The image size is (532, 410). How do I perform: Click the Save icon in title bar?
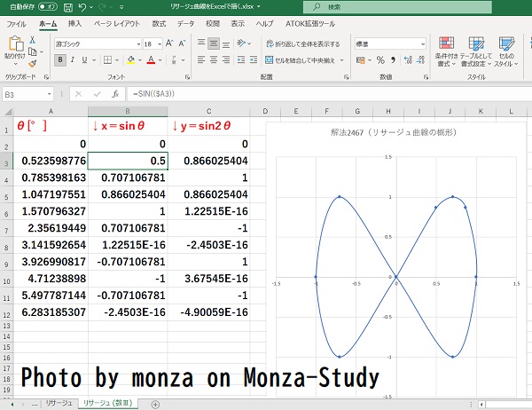67,7
